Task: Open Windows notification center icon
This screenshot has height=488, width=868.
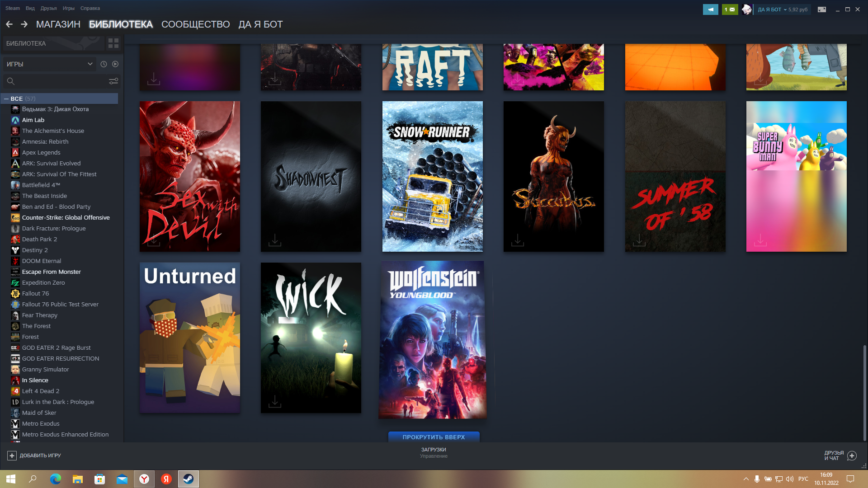Action: click(850, 479)
